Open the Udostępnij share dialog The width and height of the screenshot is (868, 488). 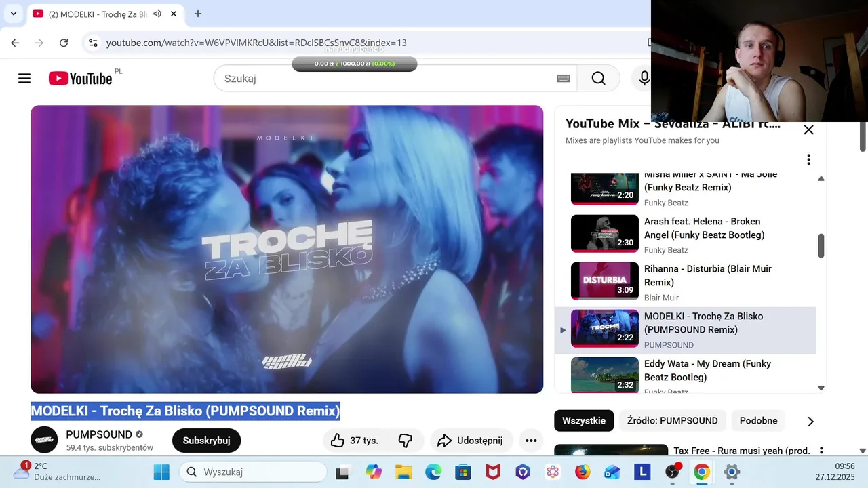point(470,441)
